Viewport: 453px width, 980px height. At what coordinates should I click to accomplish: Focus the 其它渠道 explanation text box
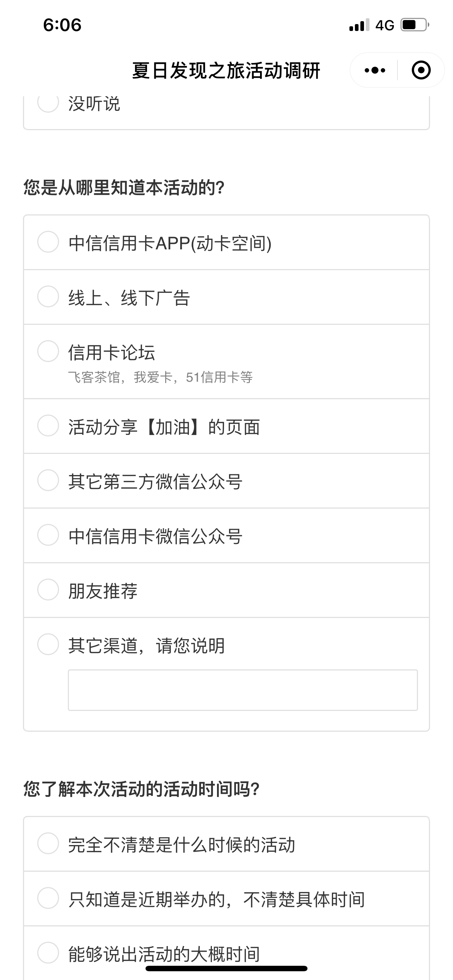click(243, 690)
